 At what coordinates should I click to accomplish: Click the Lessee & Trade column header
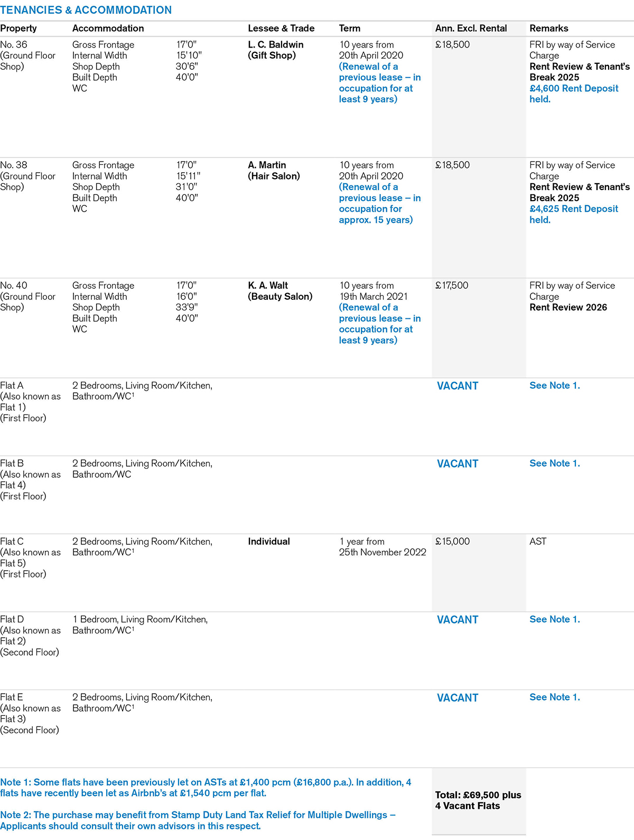pos(281,29)
